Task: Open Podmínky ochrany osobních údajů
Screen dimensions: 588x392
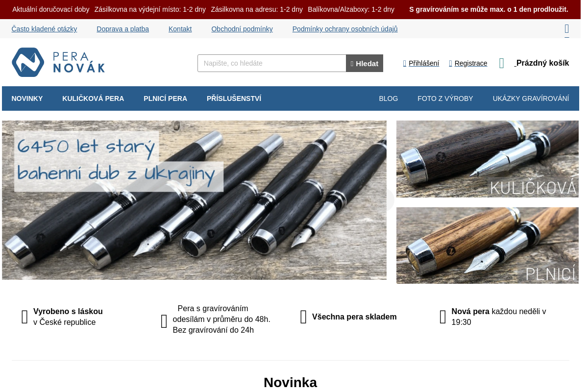Action: 345,29
